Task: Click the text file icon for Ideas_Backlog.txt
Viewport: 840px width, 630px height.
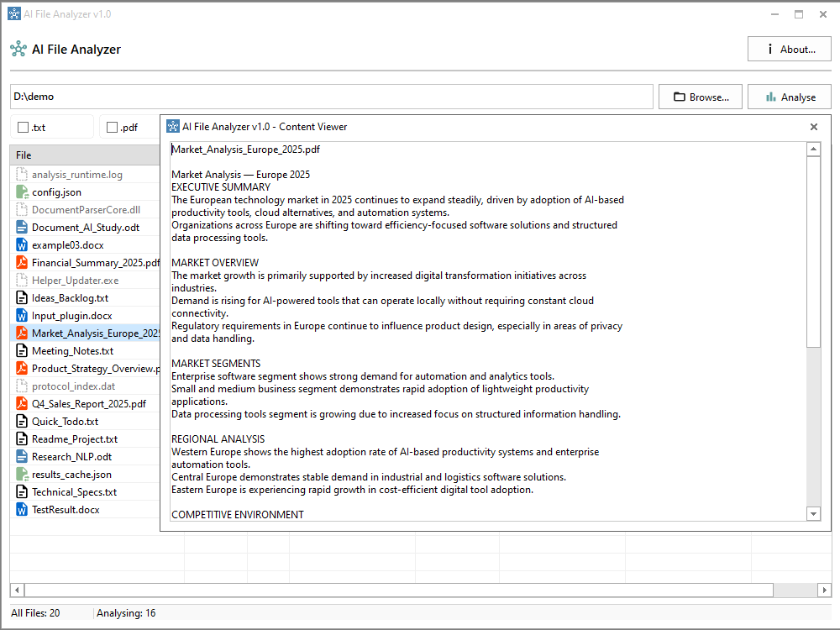Action: 23,298
